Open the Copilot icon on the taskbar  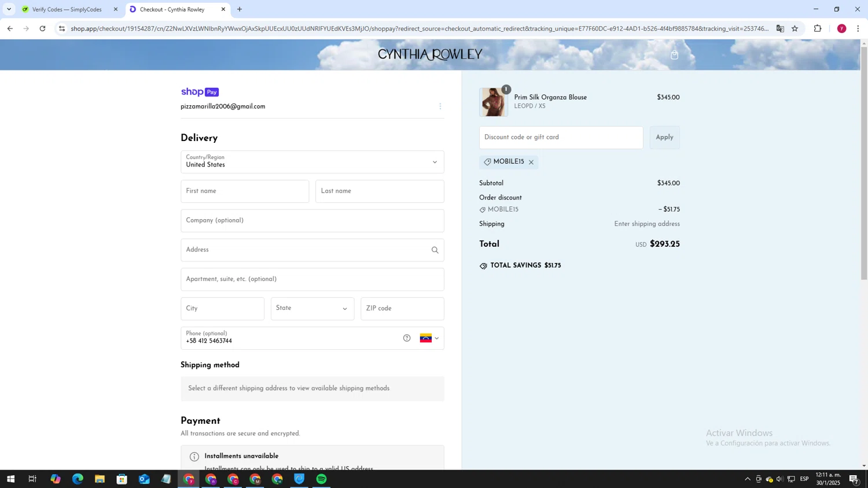[55, 479]
